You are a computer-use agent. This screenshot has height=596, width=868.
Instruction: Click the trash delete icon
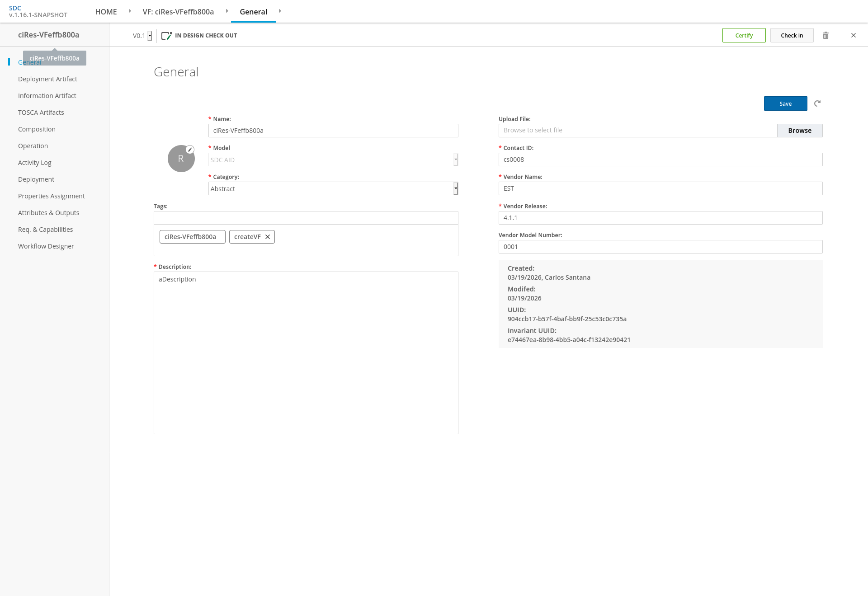click(x=826, y=35)
